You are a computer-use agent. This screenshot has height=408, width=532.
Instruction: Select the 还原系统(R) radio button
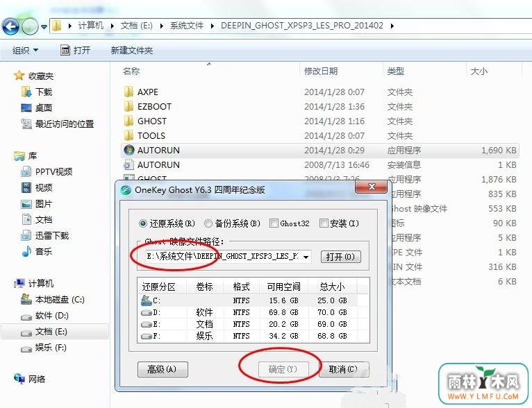(143, 223)
